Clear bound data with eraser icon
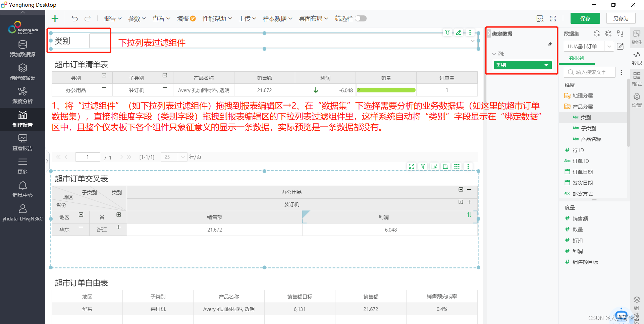This screenshot has width=644, height=324. point(550,44)
